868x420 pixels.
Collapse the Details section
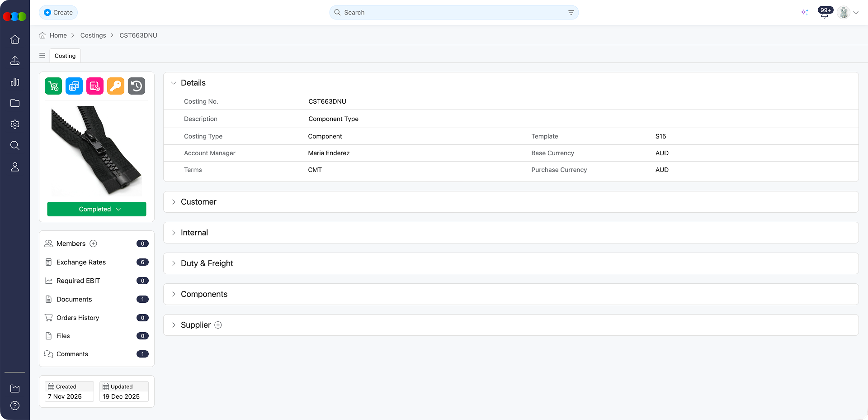(174, 83)
